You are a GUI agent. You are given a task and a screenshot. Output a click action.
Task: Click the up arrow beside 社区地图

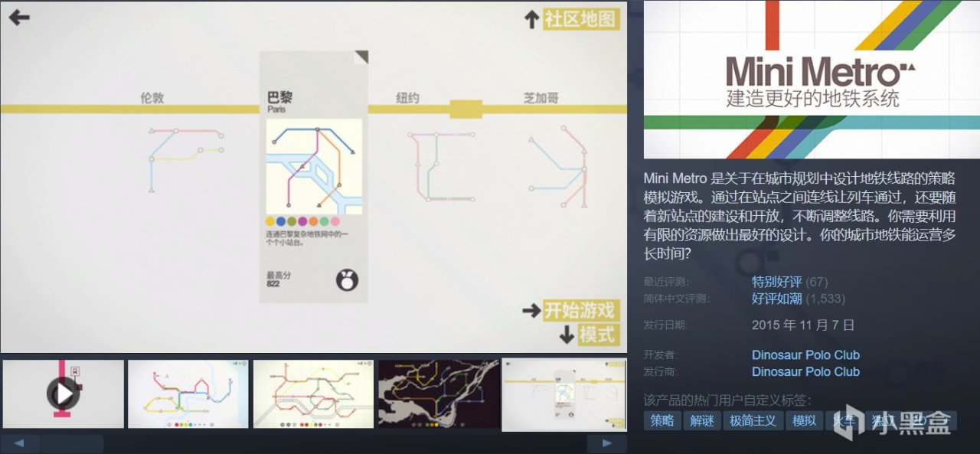[x=532, y=19]
